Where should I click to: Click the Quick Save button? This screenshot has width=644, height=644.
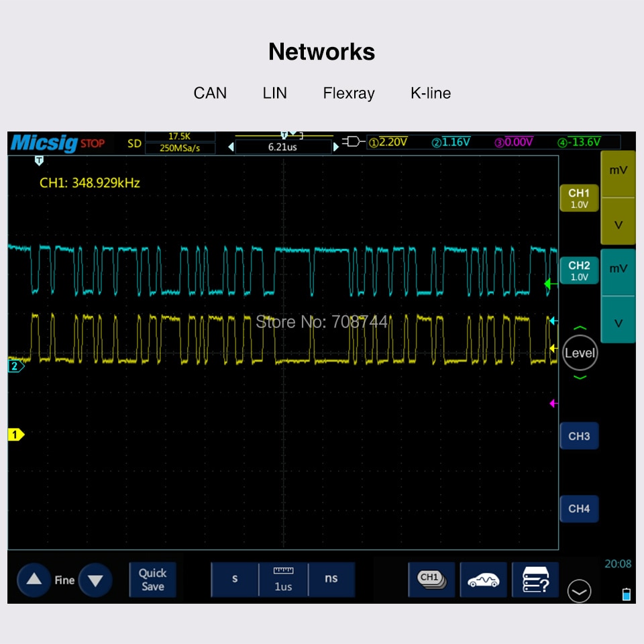pyautogui.click(x=152, y=580)
